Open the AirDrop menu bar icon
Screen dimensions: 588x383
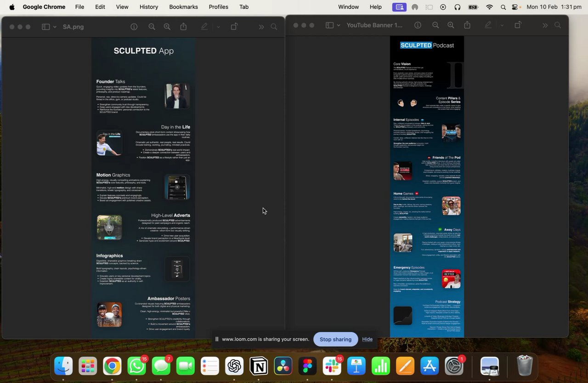pyautogui.click(x=415, y=7)
